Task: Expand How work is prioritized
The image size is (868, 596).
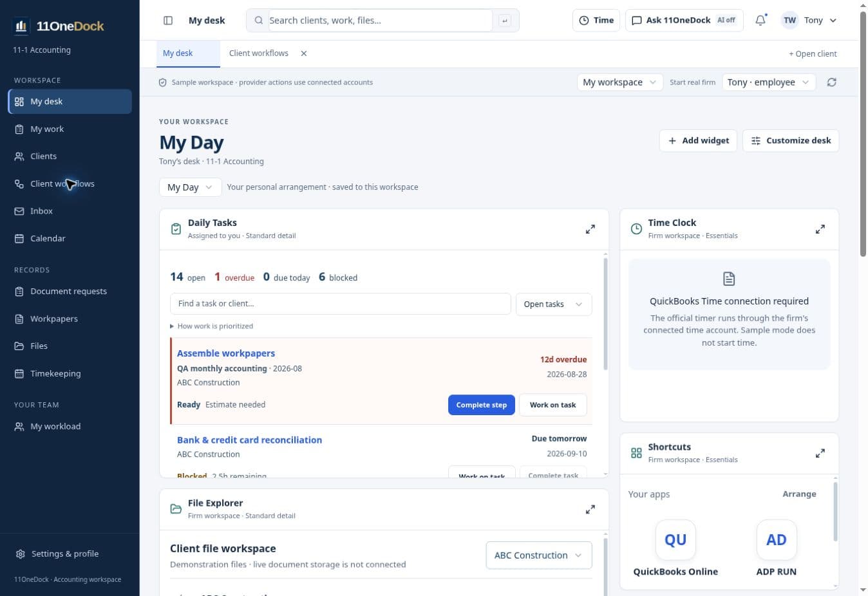Action: pyautogui.click(x=212, y=326)
